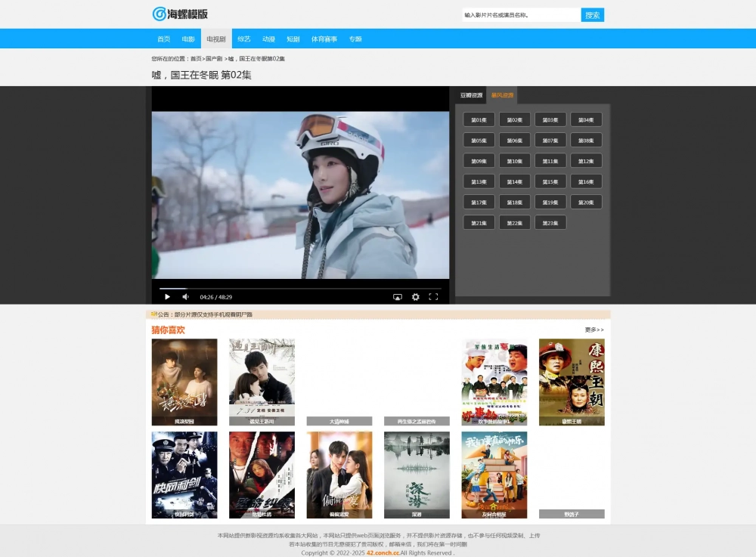Switch to the 豆瓣资源 source tab

point(471,96)
